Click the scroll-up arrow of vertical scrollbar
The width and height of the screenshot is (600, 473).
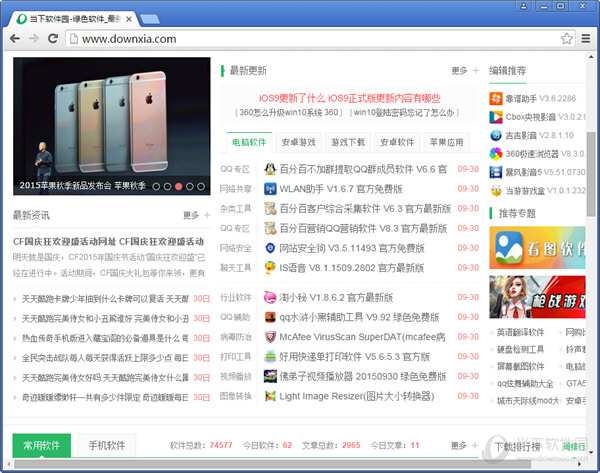click(591, 57)
